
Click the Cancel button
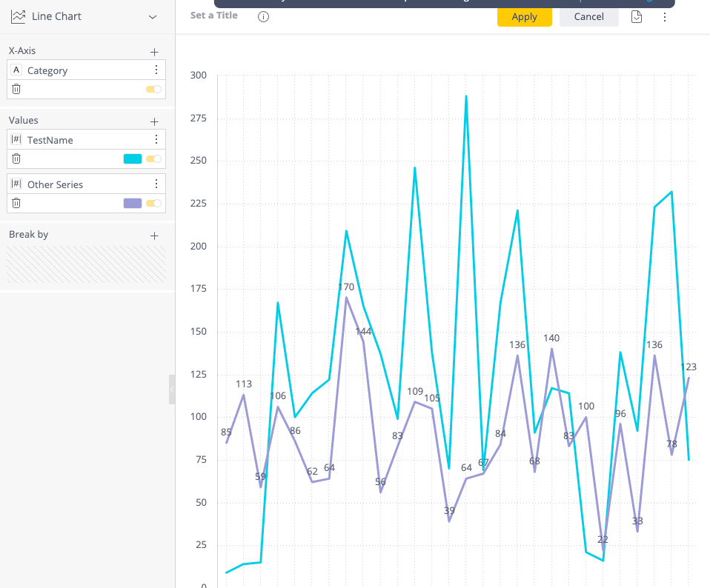[588, 16]
